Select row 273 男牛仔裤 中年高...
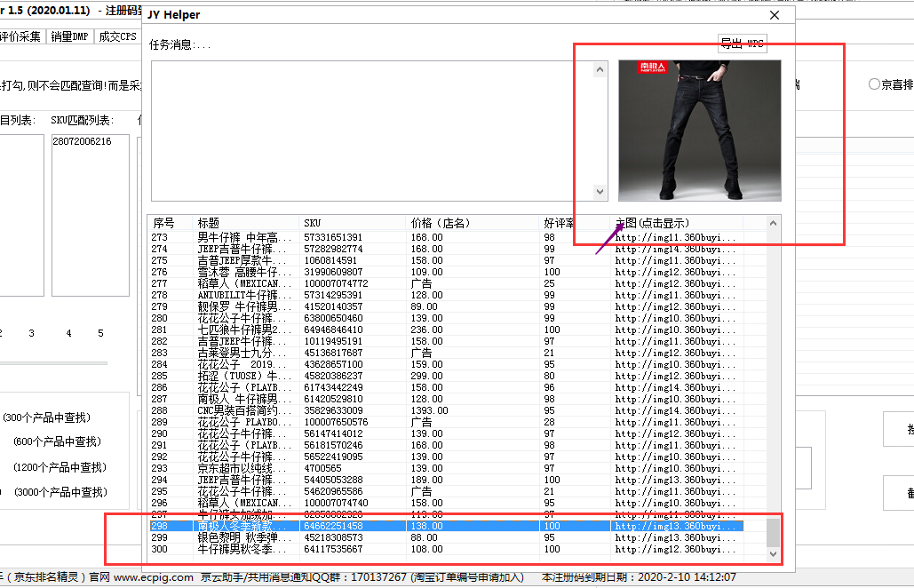This screenshot has height=588, width=914. pyautogui.click(x=445, y=238)
